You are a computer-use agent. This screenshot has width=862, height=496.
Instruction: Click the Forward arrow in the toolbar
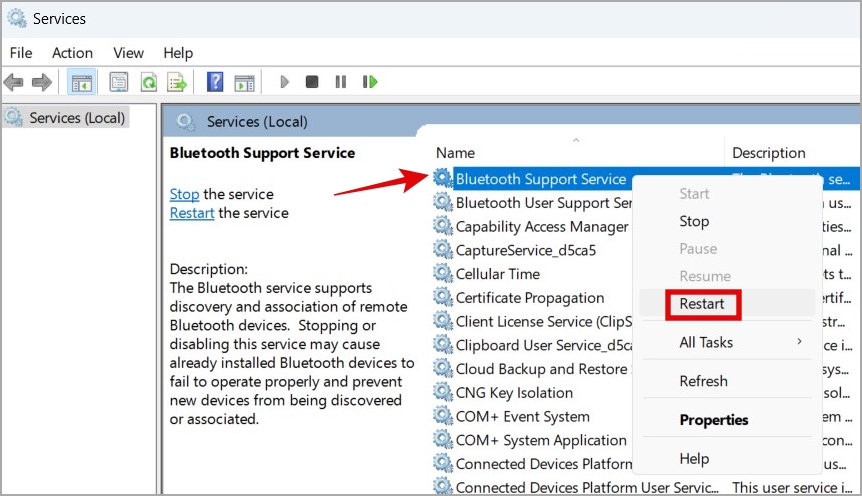point(41,82)
